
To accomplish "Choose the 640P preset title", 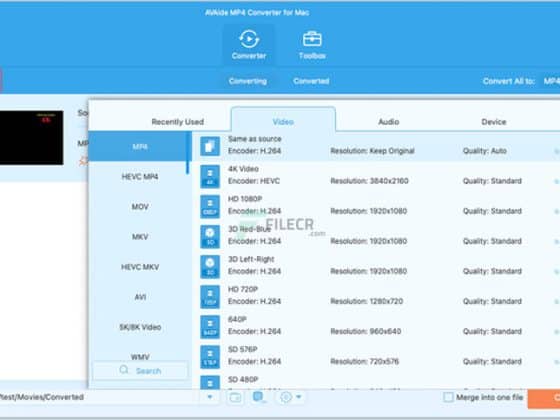I will pos(237,319).
